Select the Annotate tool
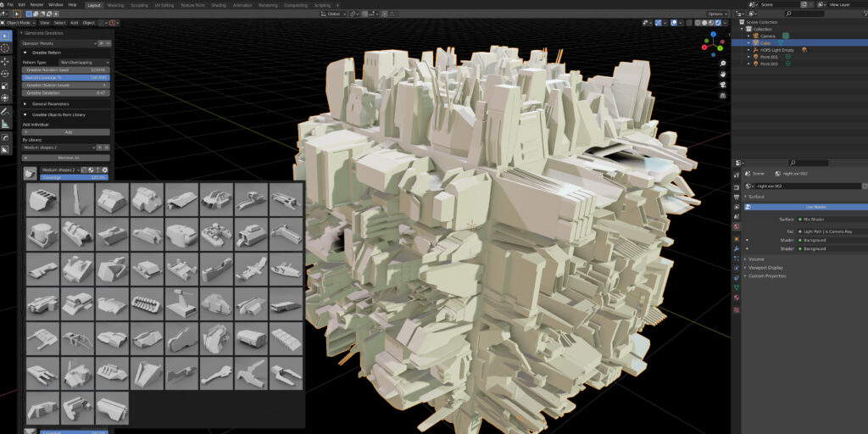The width and height of the screenshot is (868, 434). coord(6,112)
